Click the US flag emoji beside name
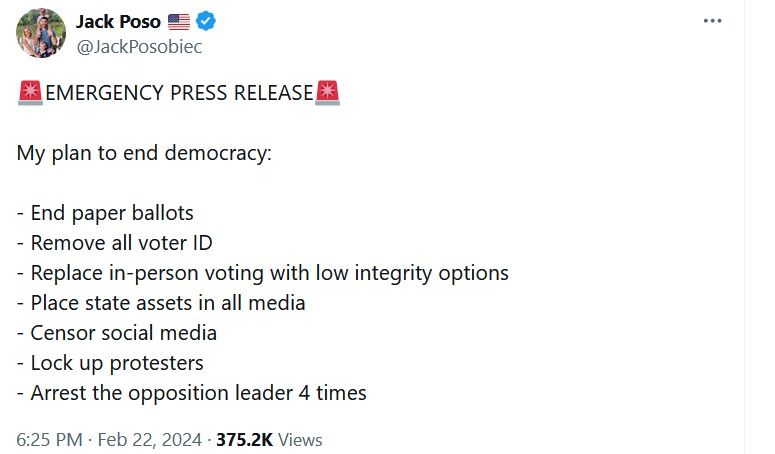The width and height of the screenshot is (775, 454). click(180, 22)
